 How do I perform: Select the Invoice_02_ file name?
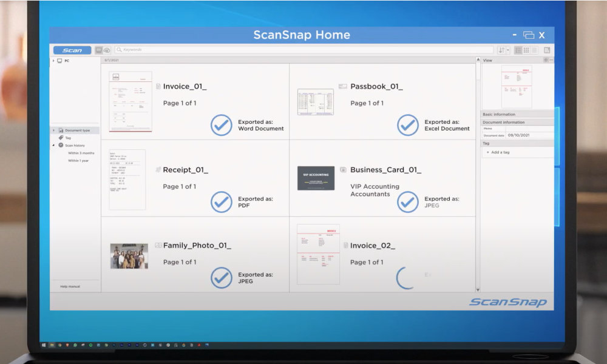pyautogui.click(x=373, y=246)
